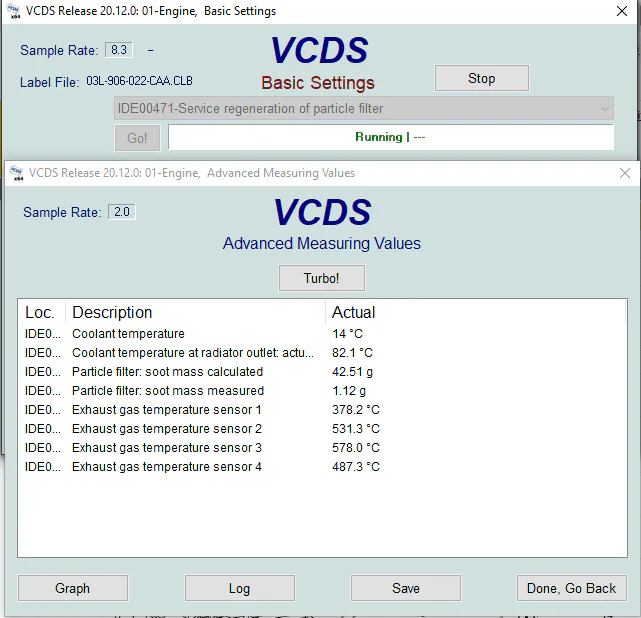Select Exhaust gas temperature sensor 3 row
The image size is (641, 618).
pos(167,448)
